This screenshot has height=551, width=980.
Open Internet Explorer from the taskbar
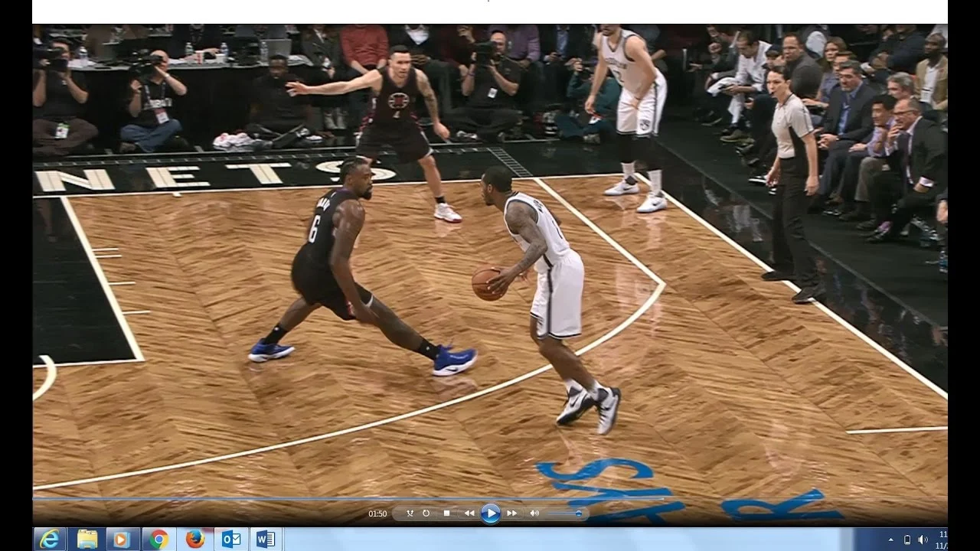coord(49,540)
